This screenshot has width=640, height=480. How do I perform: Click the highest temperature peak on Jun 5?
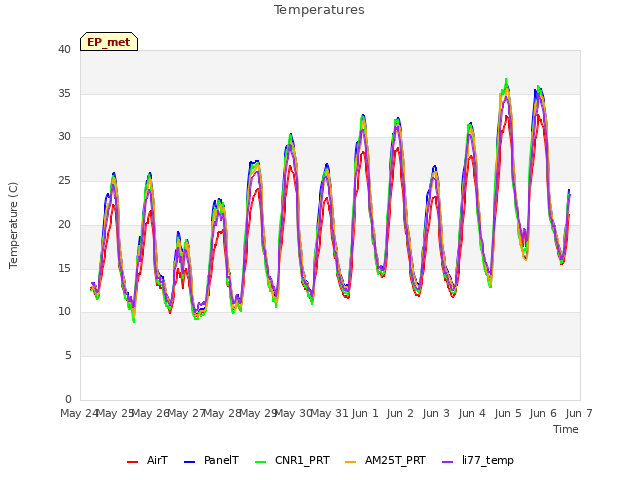coord(506,79)
